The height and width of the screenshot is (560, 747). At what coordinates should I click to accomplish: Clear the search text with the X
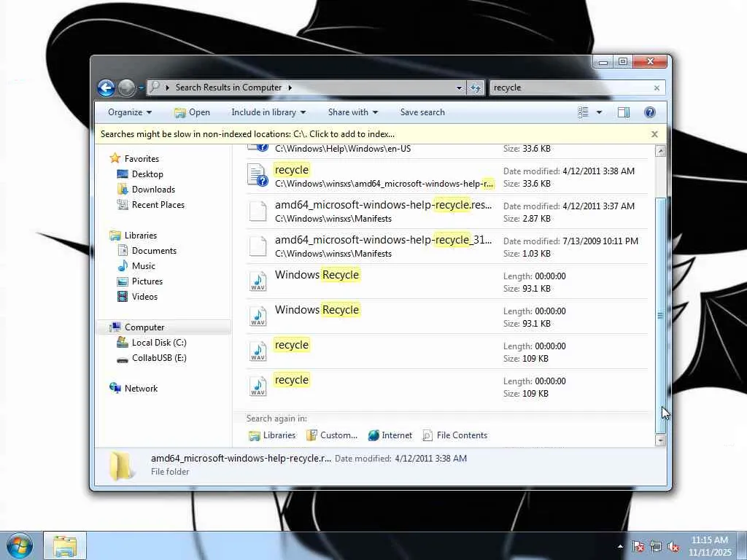pyautogui.click(x=657, y=88)
